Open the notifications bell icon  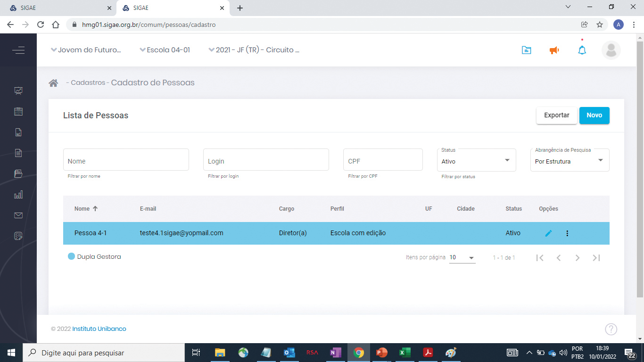(582, 50)
